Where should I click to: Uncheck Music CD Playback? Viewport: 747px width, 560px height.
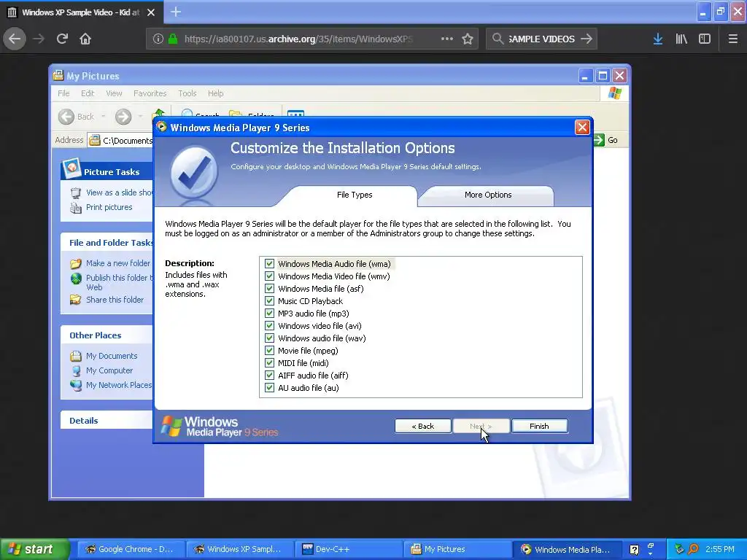coord(270,301)
